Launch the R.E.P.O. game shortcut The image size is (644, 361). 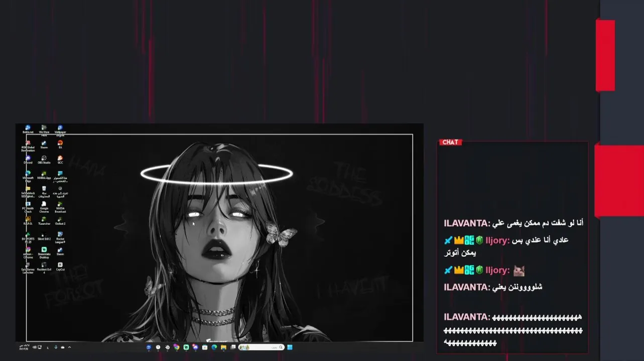[28, 221]
